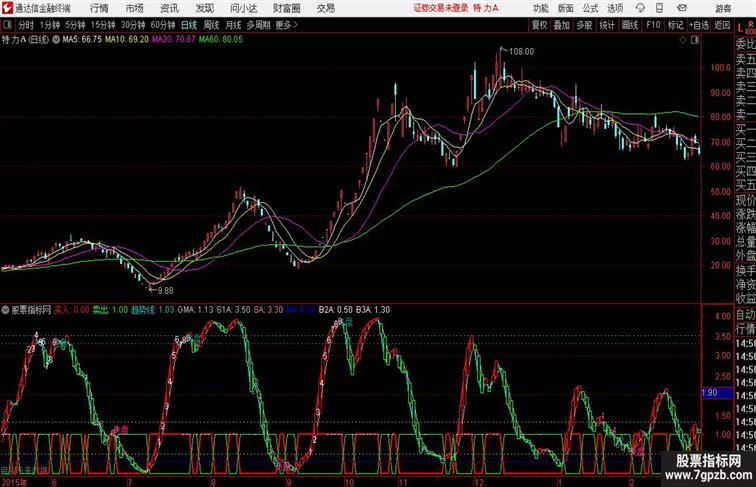Open the 选项 menu
756x487 pixels.
tap(615, 8)
